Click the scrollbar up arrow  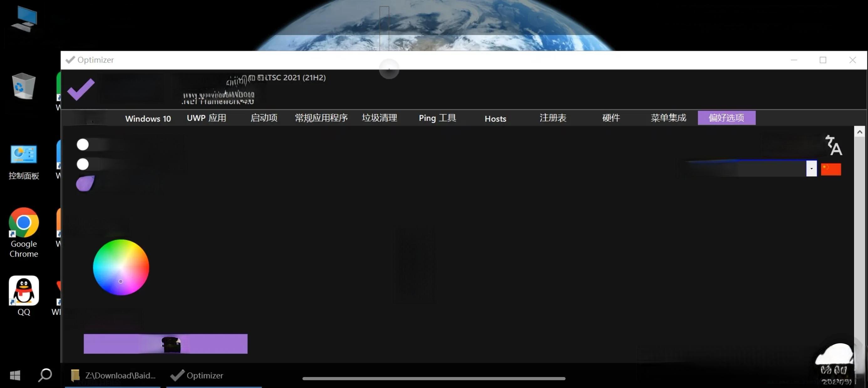click(859, 132)
